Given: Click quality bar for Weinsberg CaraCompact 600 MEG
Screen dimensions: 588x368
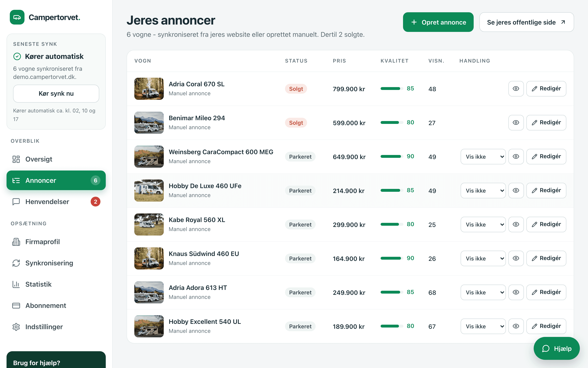Looking at the screenshot, I should tap(392, 156).
